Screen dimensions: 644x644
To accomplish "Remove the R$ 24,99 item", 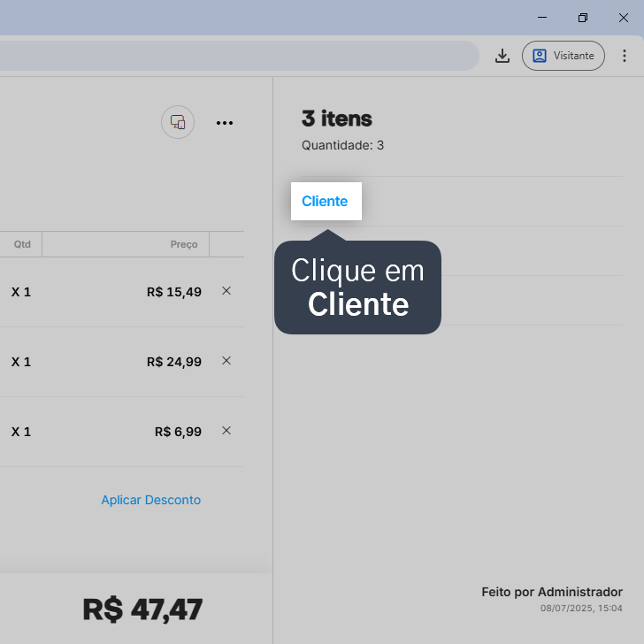I will point(226,361).
